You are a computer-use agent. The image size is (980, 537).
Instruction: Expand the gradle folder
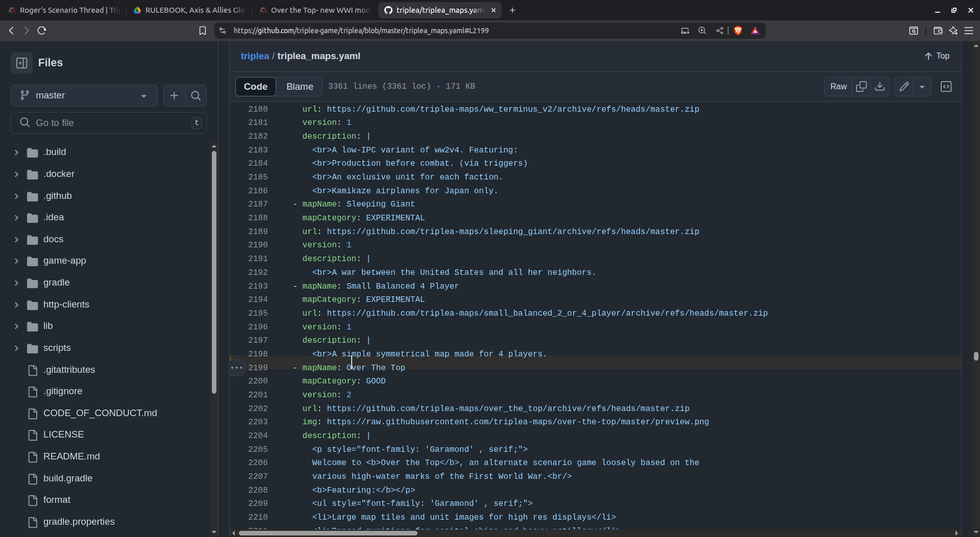(16, 283)
